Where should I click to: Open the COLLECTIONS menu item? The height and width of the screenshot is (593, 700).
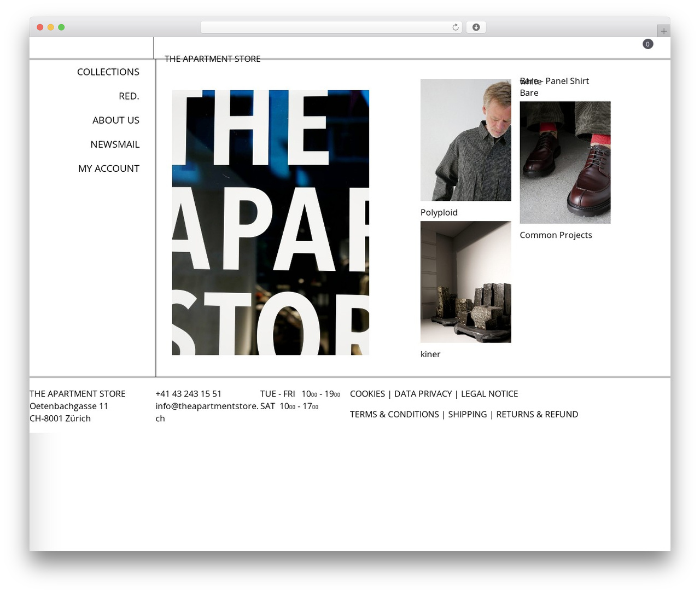[x=108, y=72]
